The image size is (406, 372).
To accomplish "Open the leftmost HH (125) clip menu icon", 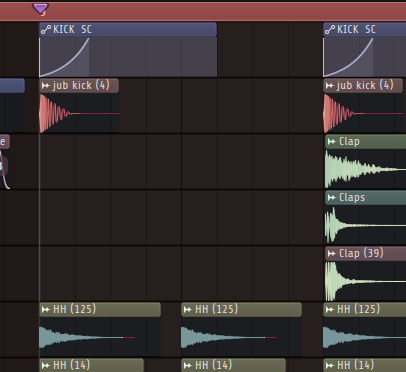I will 46,310.
